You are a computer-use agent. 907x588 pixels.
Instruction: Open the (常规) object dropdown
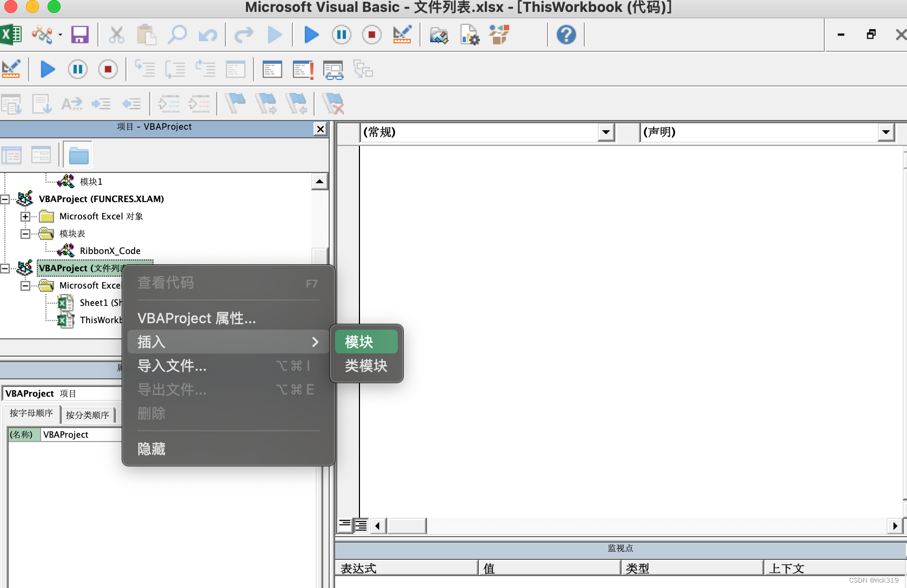pos(606,132)
